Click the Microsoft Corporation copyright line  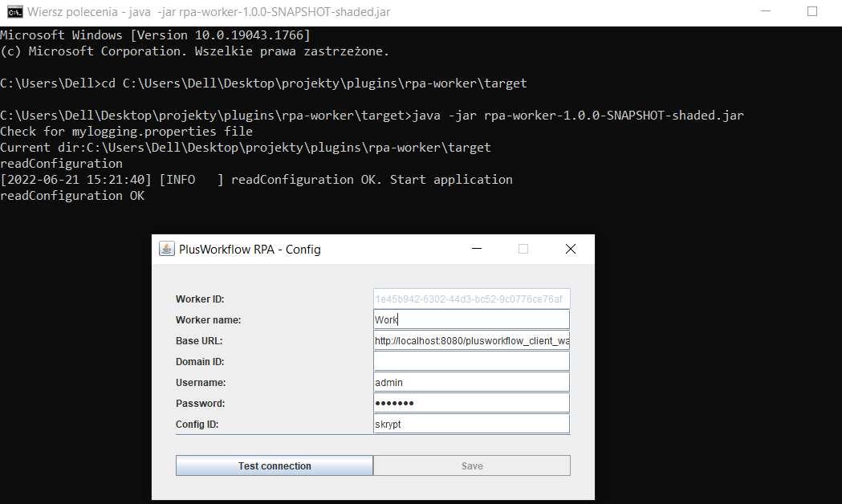pos(194,51)
